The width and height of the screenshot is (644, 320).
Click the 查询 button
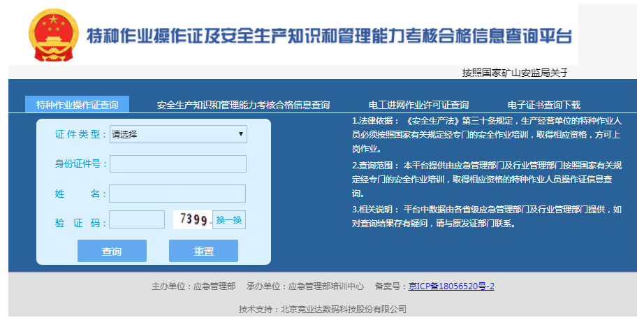(x=112, y=251)
